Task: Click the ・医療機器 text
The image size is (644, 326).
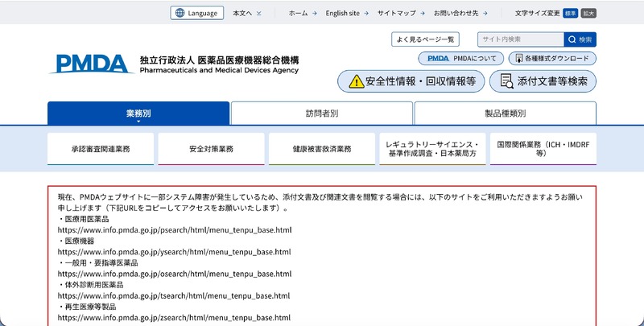Action: 76,241
